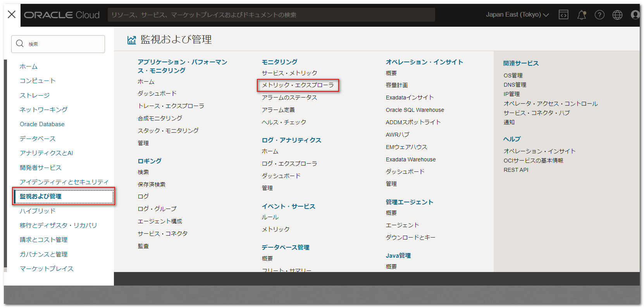Open 監査 link under ロギング

point(143,246)
